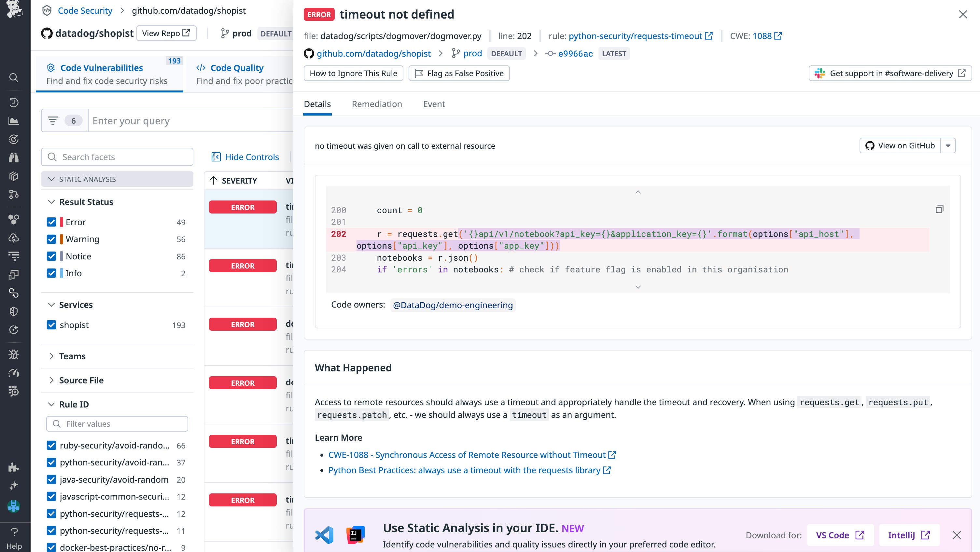The width and height of the screenshot is (980, 552).
Task: Disable the shopist service filter
Action: [x=52, y=325]
